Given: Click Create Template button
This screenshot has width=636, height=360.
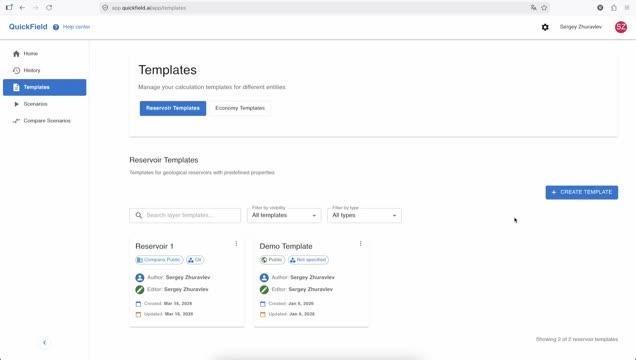Looking at the screenshot, I should point(582,192).
